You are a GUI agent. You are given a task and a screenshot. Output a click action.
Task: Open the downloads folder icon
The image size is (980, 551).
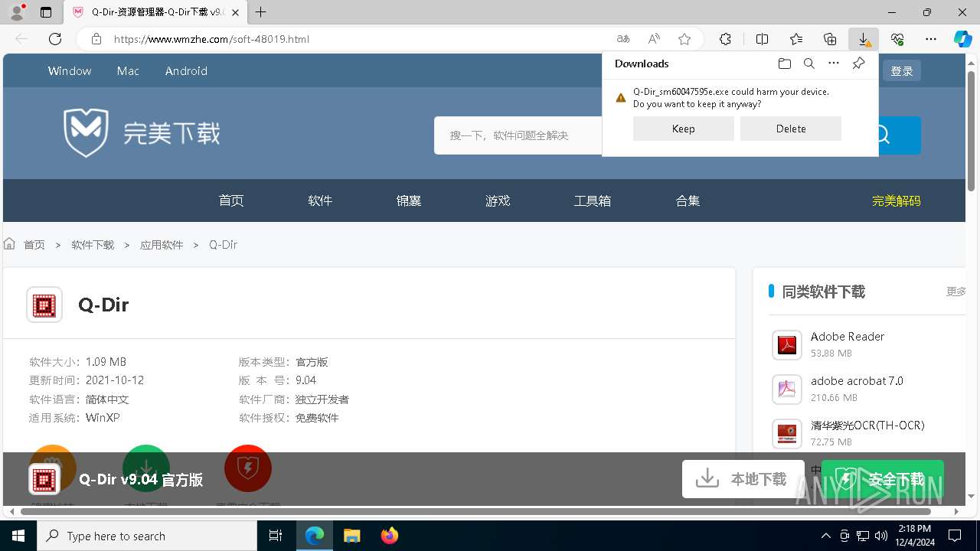(x=785, y=64)
